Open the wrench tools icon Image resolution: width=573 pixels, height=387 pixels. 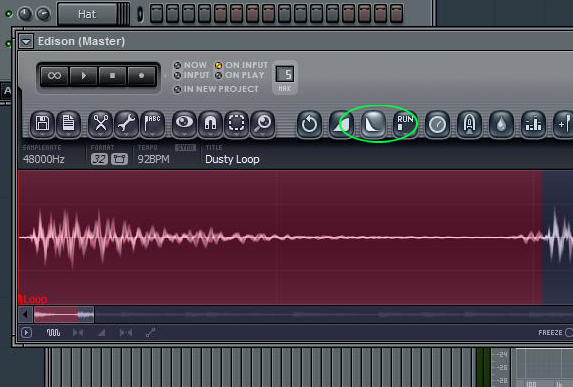126,124
